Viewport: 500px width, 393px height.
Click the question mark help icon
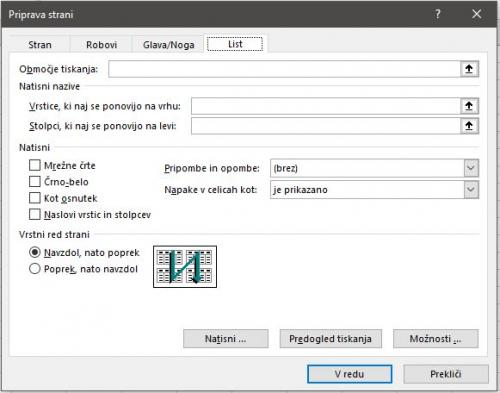(x=438, y=14)
